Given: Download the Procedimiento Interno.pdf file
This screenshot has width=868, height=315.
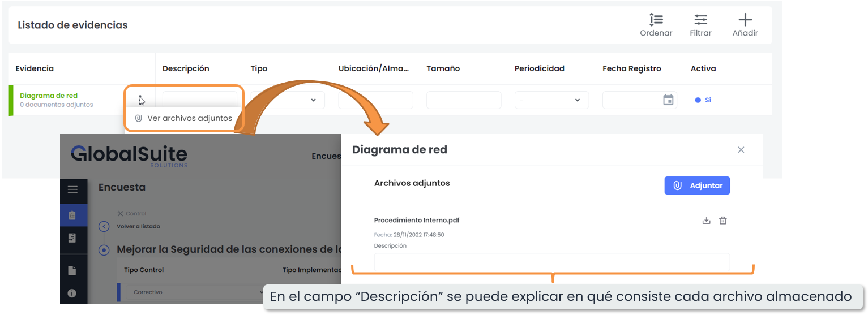Looking at the screenshot, I should (x=706, y=221).
